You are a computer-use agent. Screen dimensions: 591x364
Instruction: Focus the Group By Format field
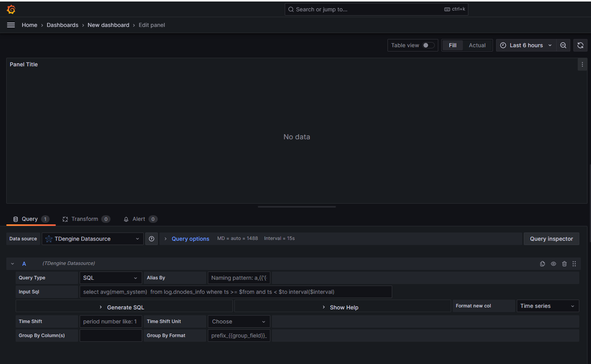point(239,336)
